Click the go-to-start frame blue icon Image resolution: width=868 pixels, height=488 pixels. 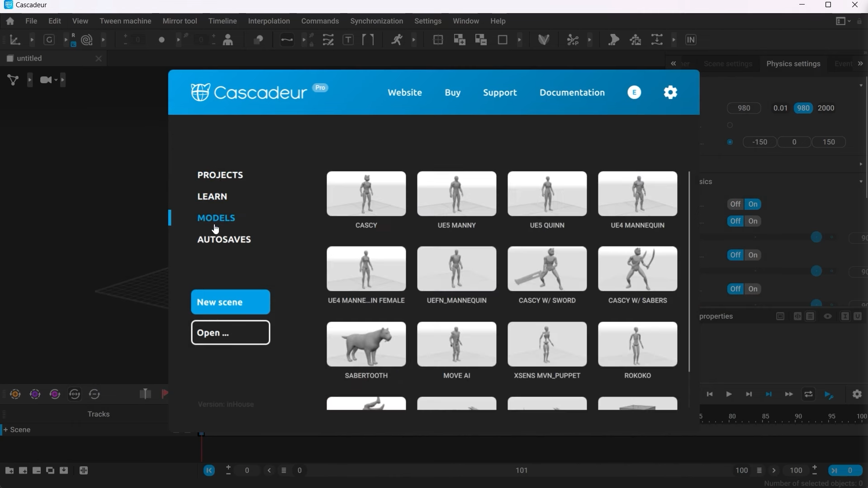[209, 471]
